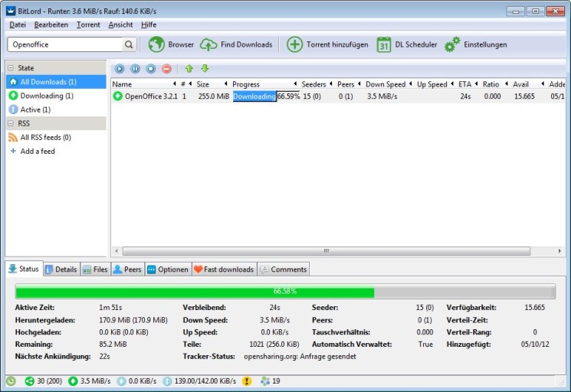Viewport: 571px width, 392px height.
Task: Sort by the Name column header
Action: [x=144, y=84]
